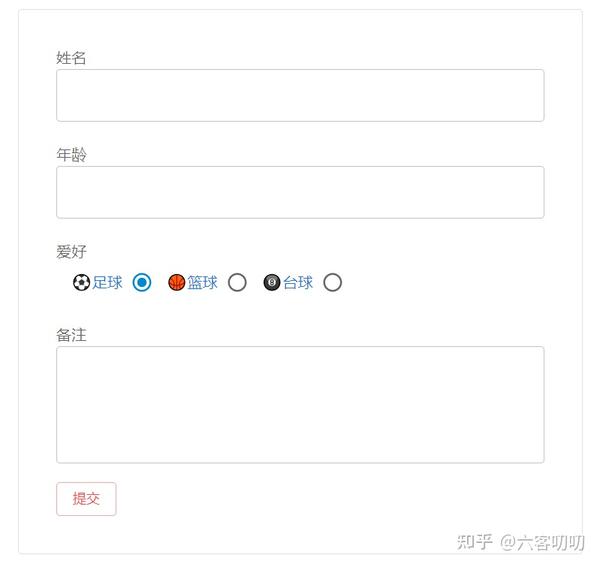The width and height of the screenshot is (600, 567).
Task: Click the 足球 text label
Action: (x=107, y=283)
